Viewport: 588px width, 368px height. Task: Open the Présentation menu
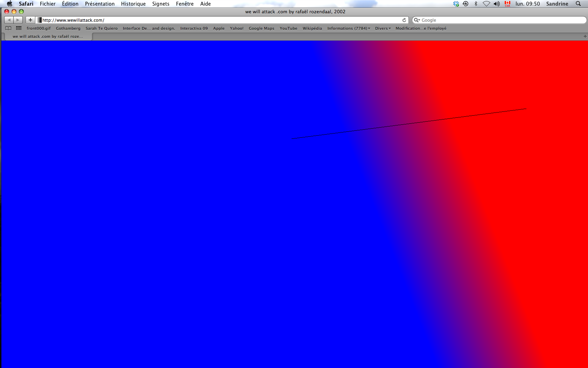point(100,4)
